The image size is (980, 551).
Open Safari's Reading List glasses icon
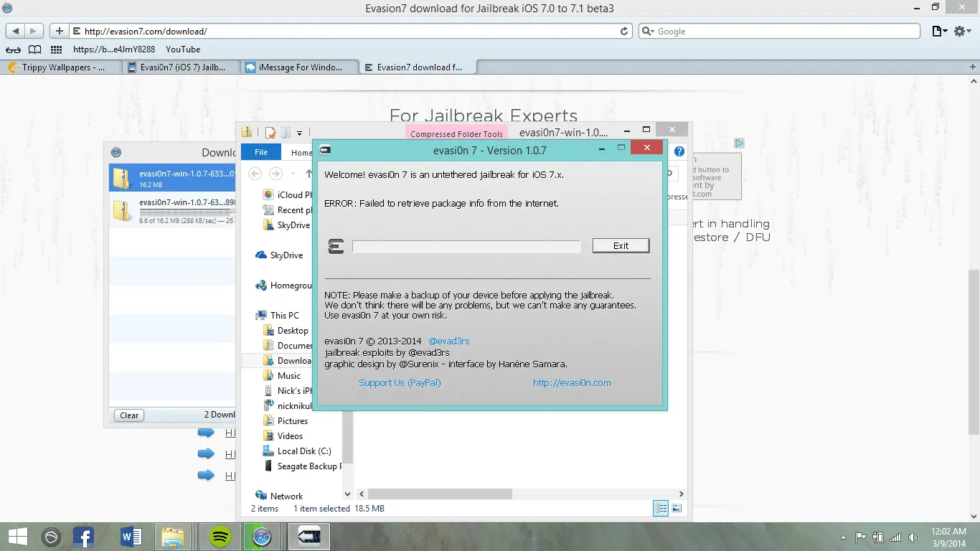[13, 50]
